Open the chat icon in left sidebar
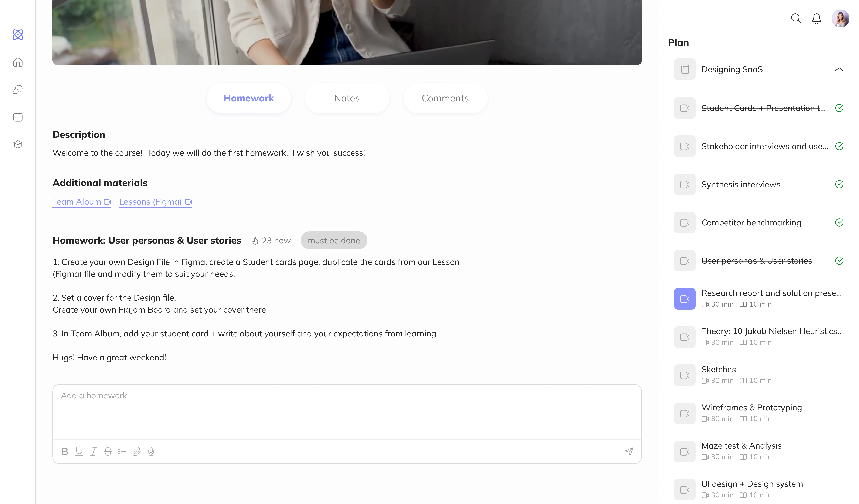The image size is (859, 504). (18, 90)
